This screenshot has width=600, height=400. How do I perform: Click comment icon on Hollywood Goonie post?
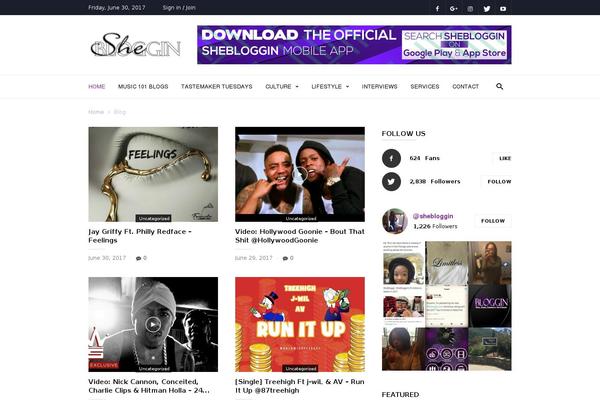[x=285, y=258]
